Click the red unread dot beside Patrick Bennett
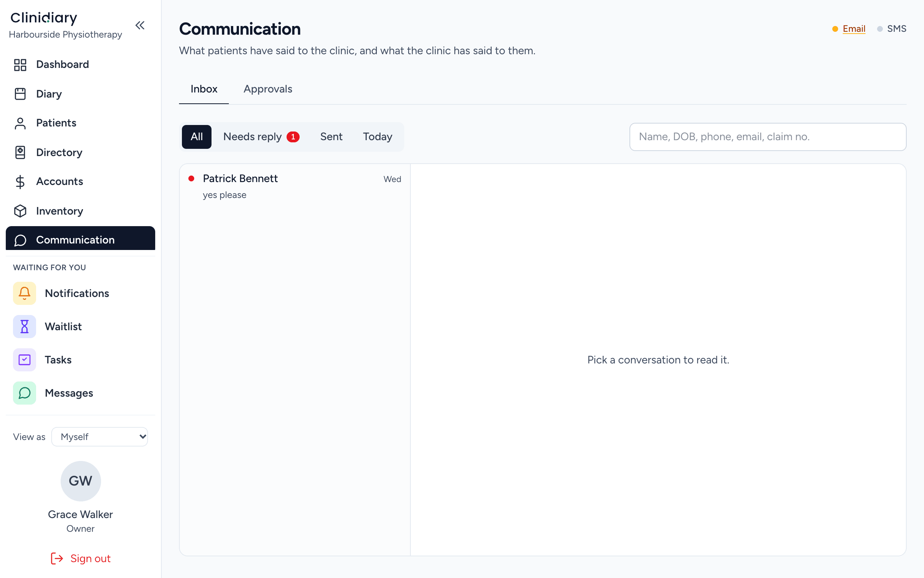This screenshot has width=924, height=578. 191,178
